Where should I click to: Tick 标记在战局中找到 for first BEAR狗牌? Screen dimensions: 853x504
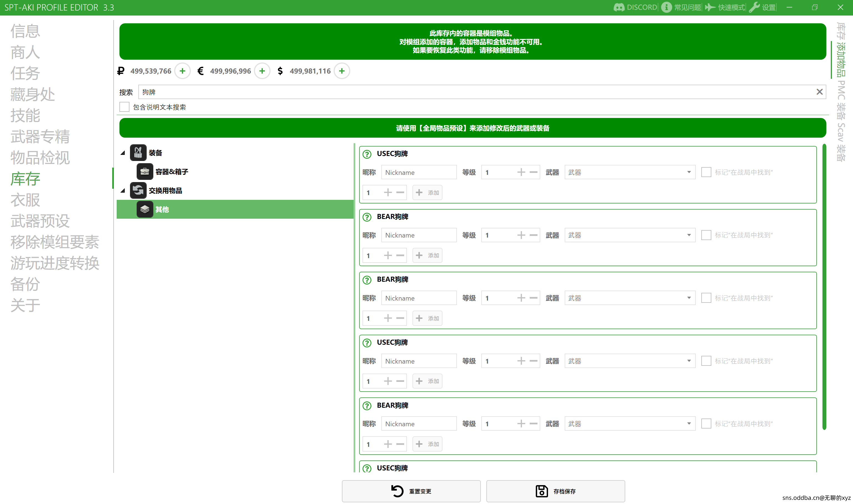[706, 235]
